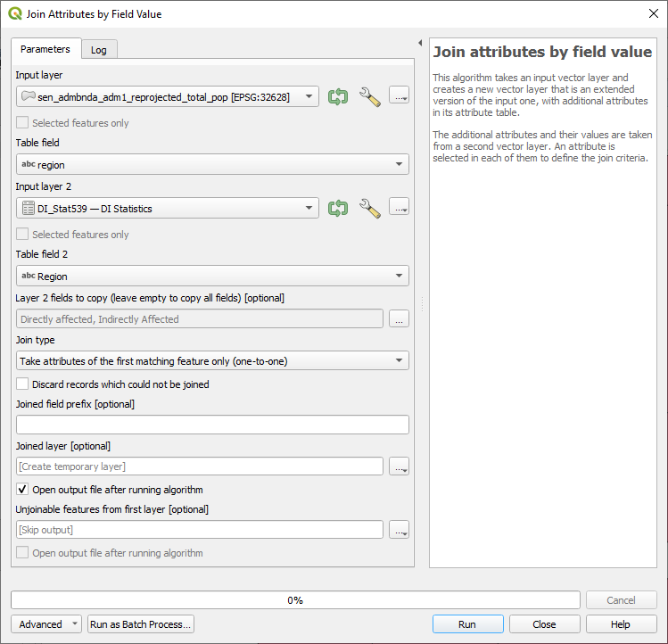Switch to the Log tab

click(99, 50)
